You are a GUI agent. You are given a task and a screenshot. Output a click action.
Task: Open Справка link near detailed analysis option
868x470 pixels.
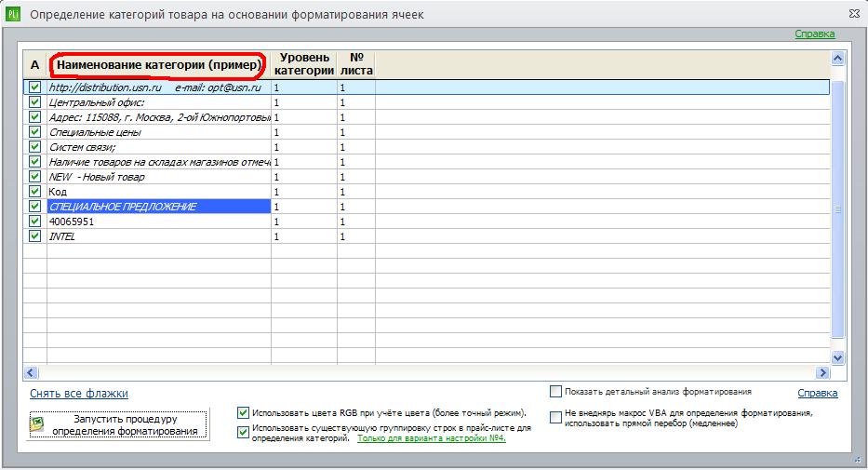click(x=818, y=393)
